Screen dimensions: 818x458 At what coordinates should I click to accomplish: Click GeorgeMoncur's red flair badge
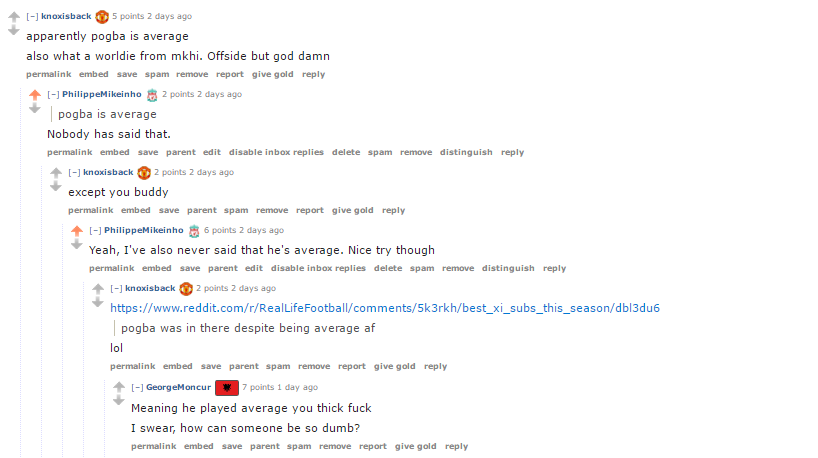point(227,388)
